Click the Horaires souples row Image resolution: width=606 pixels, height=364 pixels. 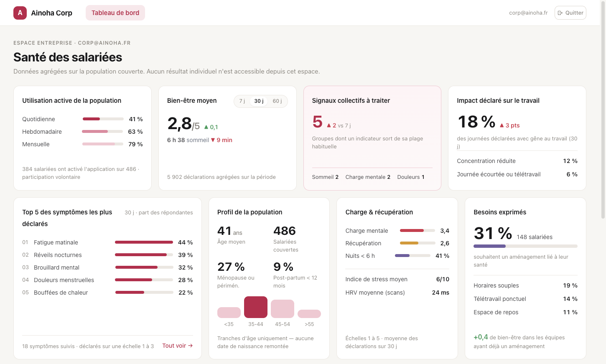tap(525, 285)
